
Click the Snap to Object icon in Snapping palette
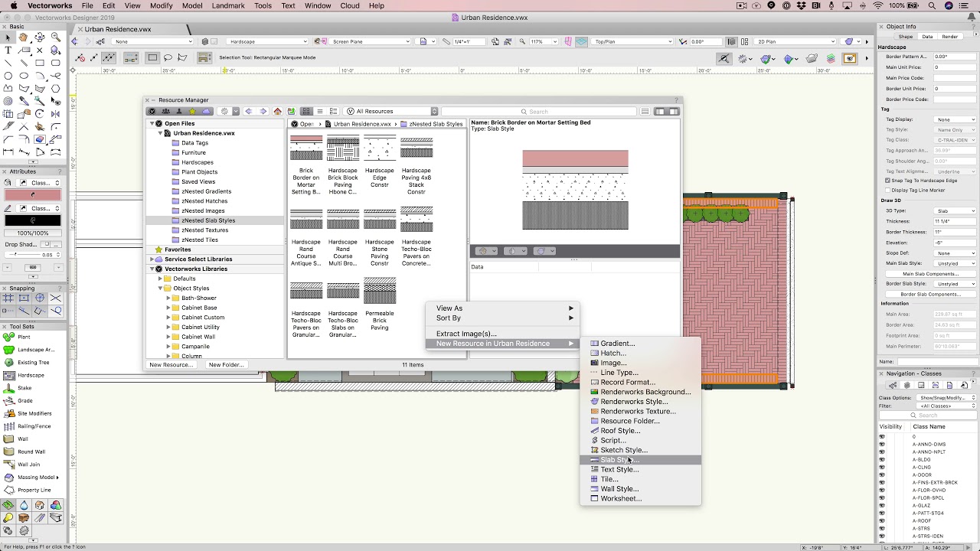(x=24, y=298)
